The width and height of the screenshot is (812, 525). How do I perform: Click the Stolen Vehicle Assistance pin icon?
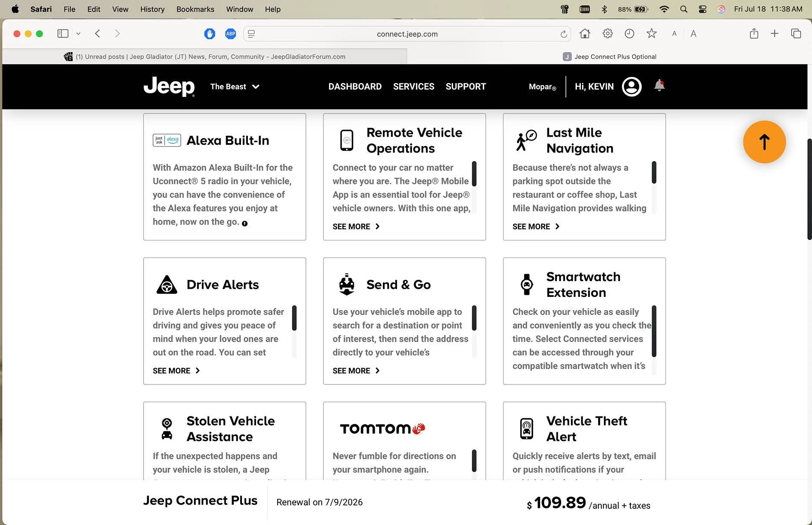(x=167, y=428)
